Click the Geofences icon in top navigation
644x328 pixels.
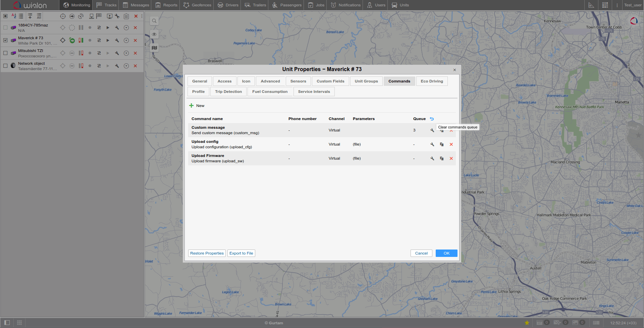(x=186, y=5)
